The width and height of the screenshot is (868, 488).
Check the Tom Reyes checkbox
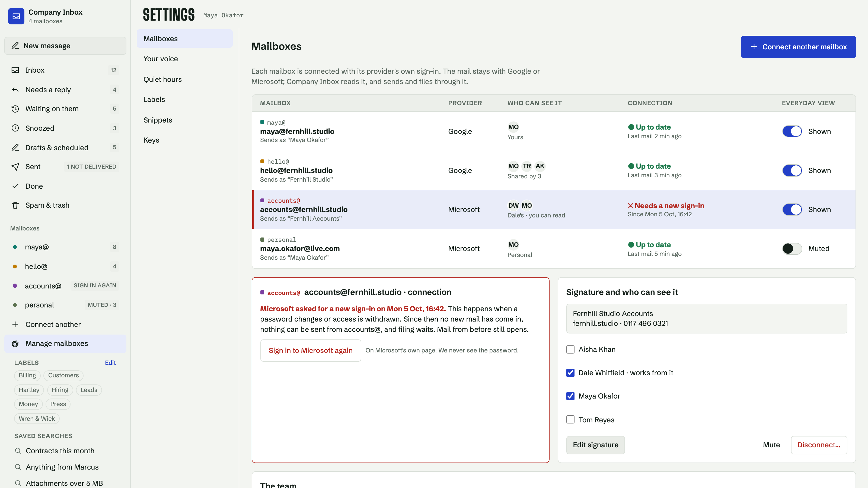coord(570,420)
